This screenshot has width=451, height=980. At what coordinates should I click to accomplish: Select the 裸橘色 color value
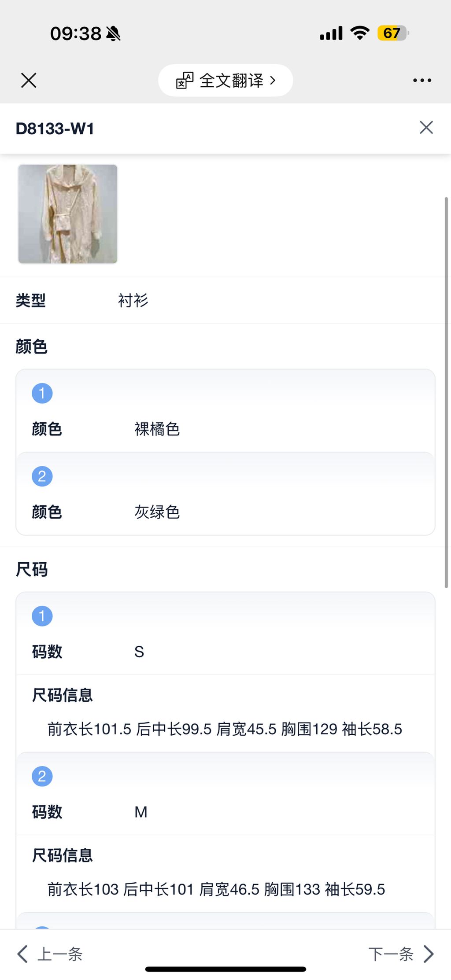coord(157,429)
